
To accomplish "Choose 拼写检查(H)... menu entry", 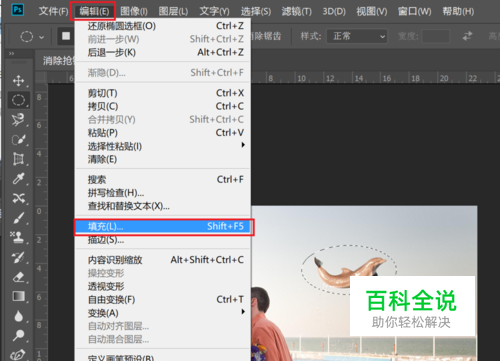I will tap(163, 193).
